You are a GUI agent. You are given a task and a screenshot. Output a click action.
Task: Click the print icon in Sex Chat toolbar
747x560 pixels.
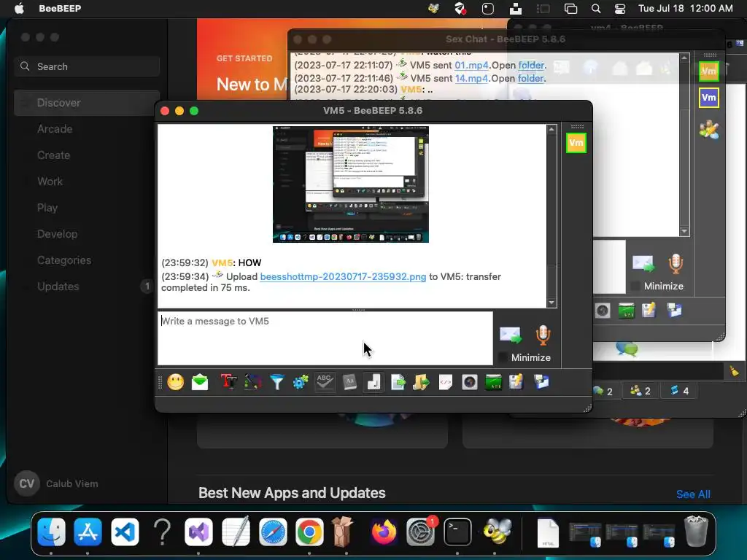pos(675,311)
